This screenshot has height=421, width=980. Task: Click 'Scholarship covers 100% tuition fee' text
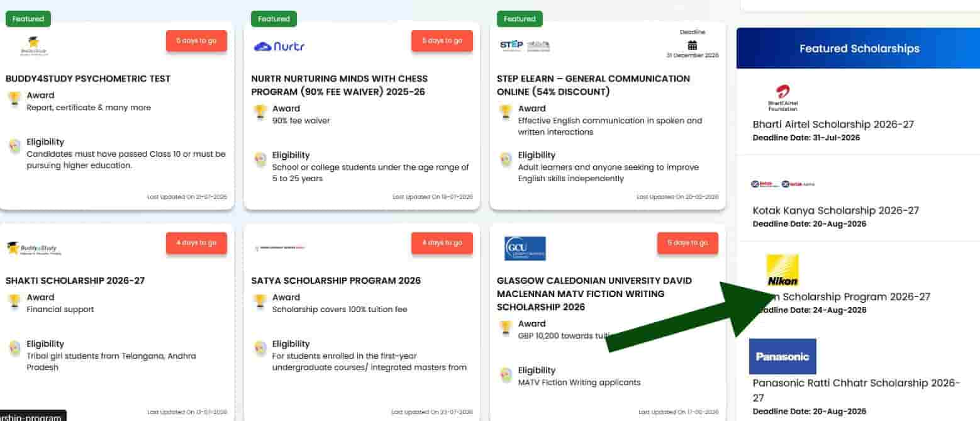pos(340,310)
